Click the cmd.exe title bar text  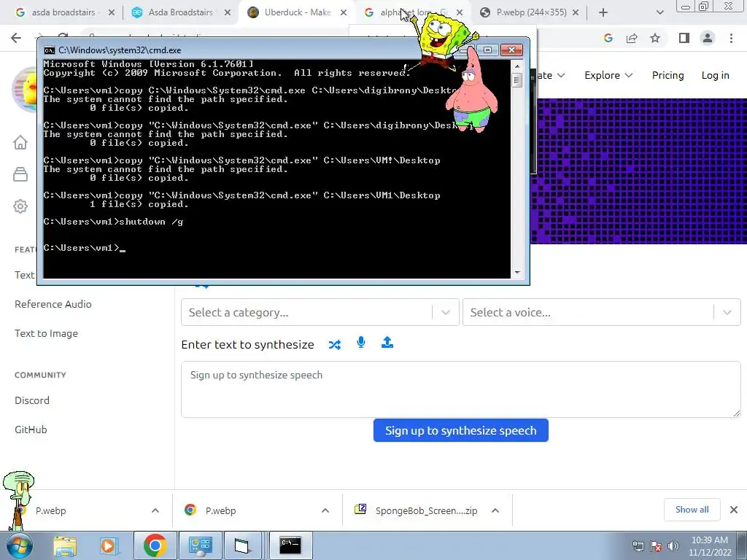click(120, 50)
